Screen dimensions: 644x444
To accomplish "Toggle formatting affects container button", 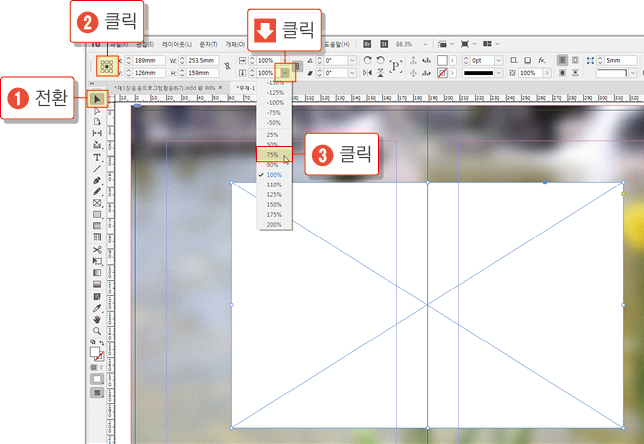I will 94,368.
